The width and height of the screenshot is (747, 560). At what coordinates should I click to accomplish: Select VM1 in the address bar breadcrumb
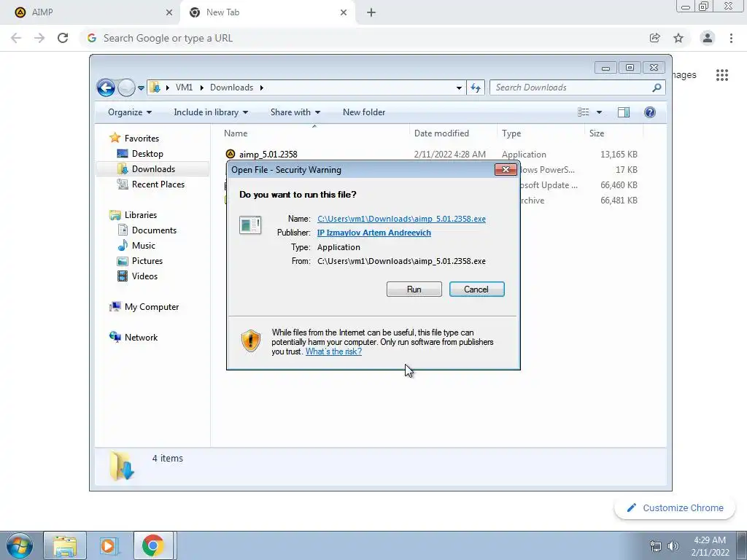pos(184,87)
